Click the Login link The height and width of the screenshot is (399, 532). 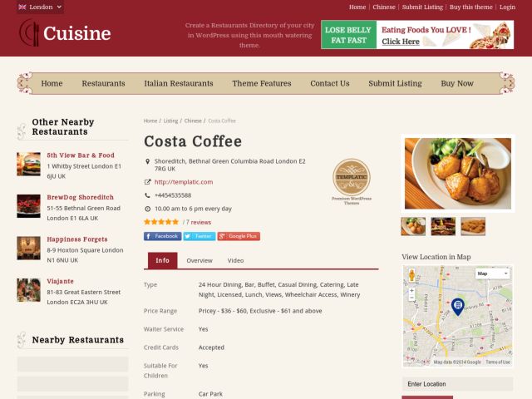pos(507,7)
